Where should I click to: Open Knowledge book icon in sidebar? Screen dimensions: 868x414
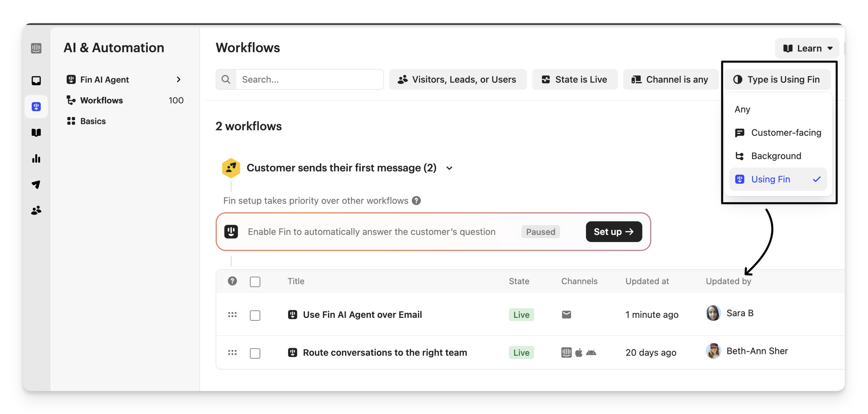click(36, 132)
